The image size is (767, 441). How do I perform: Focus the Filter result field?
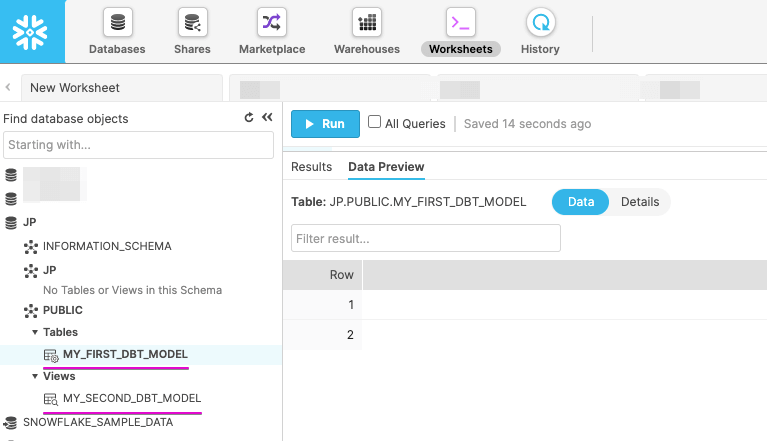(425, 239)
